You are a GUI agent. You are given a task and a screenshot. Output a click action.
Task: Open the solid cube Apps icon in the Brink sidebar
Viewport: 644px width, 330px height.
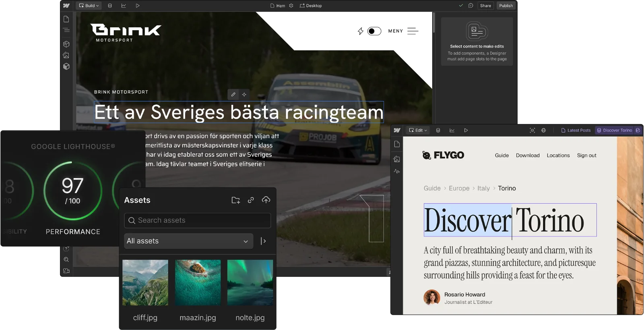tap(66, 66)
